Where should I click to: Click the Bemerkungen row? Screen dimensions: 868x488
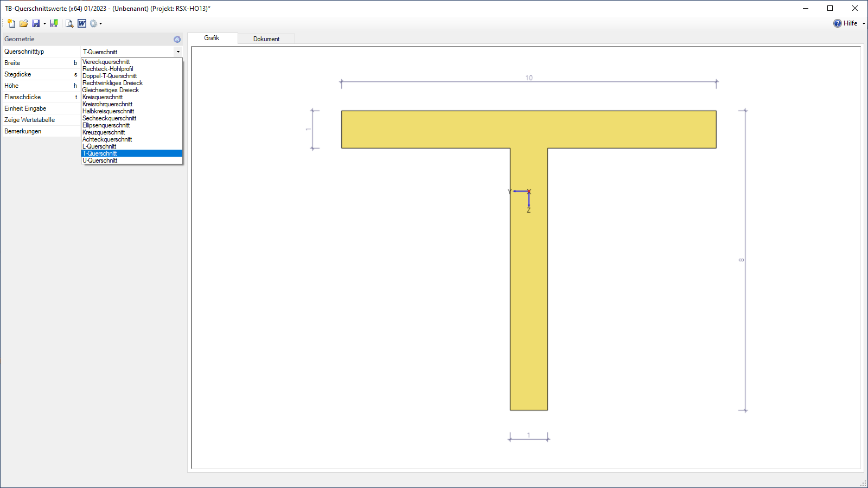(41, 131)
